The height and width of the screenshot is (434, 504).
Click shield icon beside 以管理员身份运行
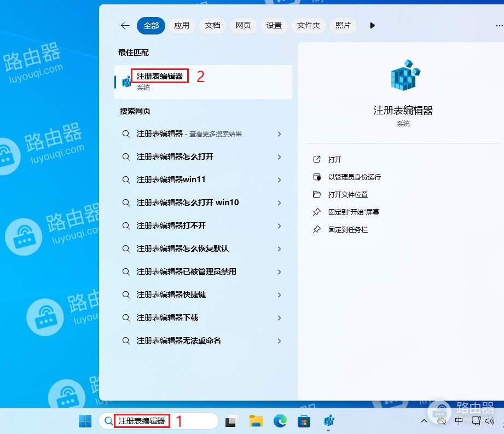tap(317, 177)
